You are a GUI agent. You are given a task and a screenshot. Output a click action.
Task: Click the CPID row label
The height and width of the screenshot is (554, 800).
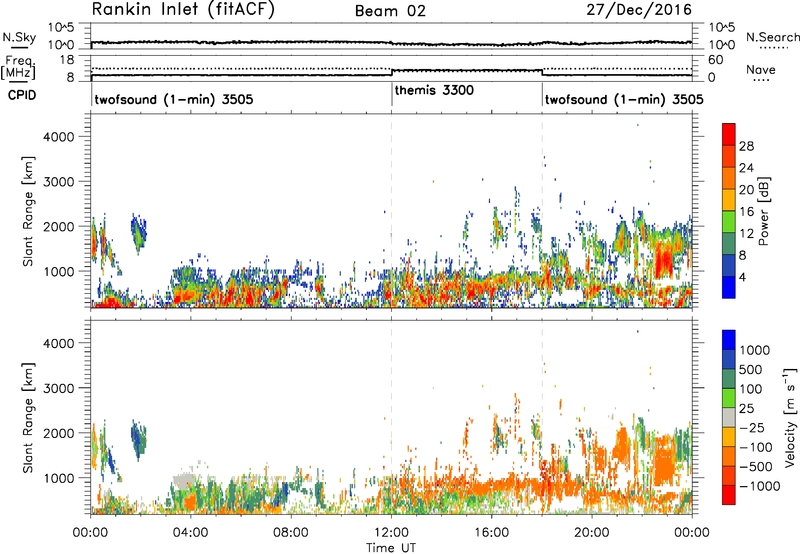[x=22, y=95]
